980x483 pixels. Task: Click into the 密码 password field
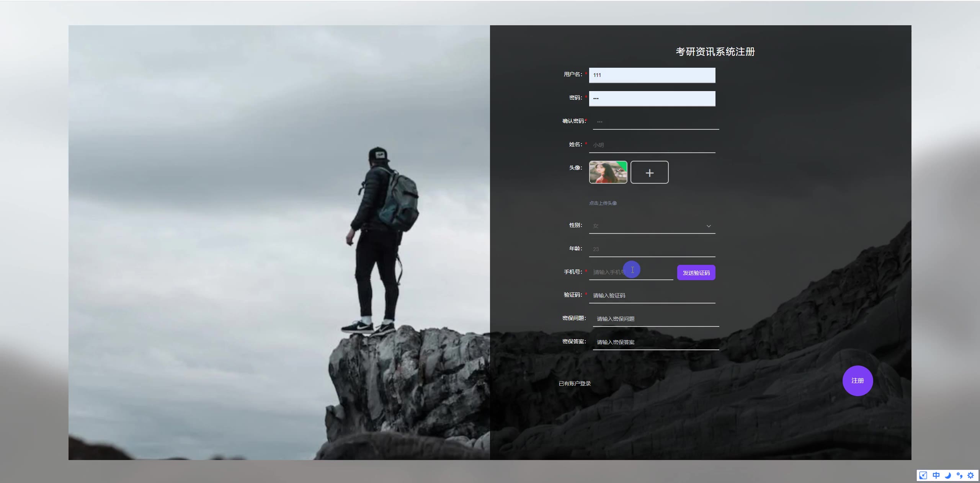652,99
